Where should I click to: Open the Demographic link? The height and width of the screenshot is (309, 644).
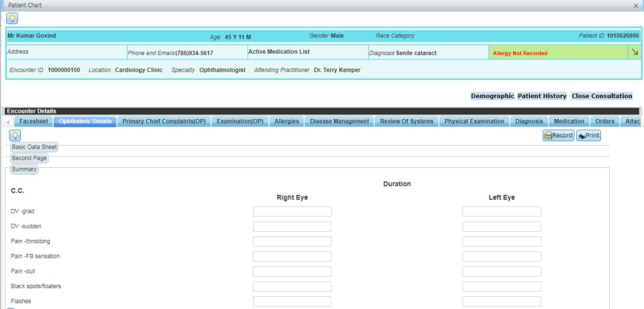(x=492, y=96)
